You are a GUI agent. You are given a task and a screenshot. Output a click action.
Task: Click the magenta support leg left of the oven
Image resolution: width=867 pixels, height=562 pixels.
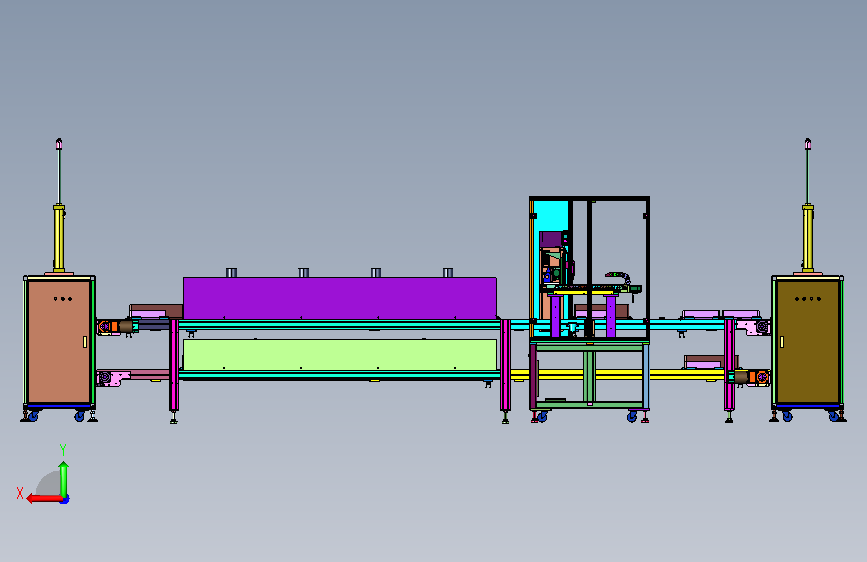coord(174,365)
